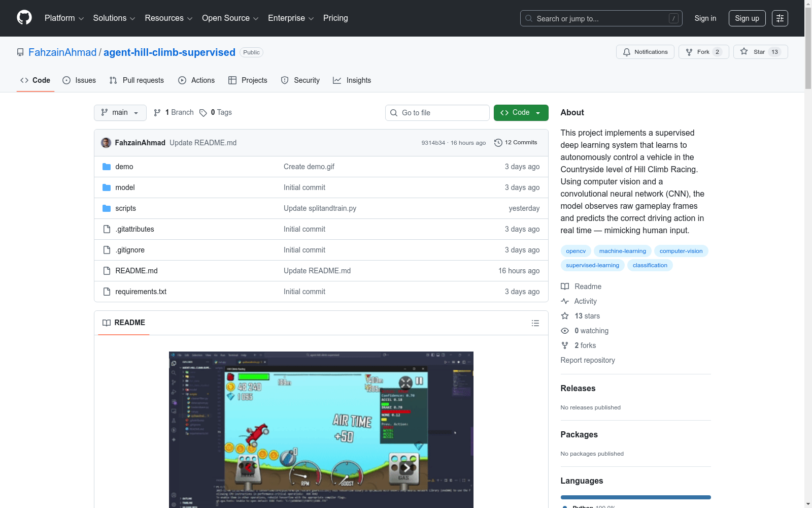
Task: Click the demo GIF preview in README
Action: tap(321, 430)
